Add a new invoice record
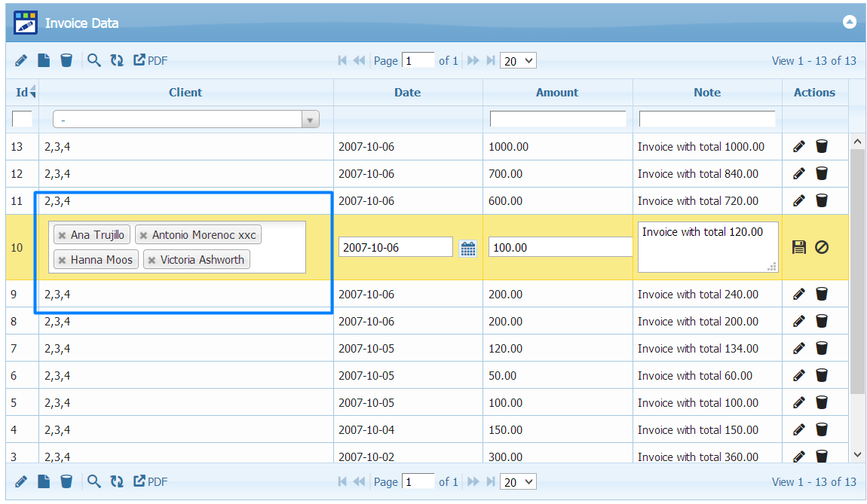This screenshot has height=504, width=867. 43,60
